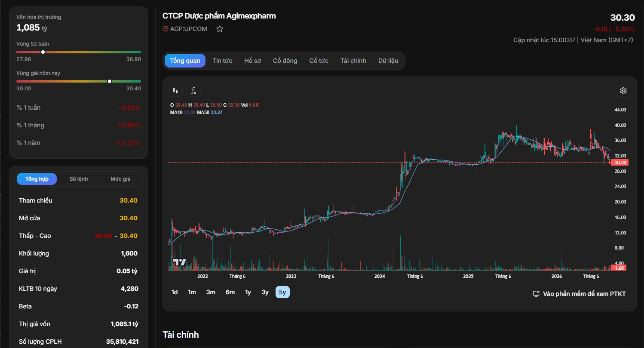This screenshot has height=348, width=644.
Task: Click the Mở cửa row value 30.40
Action: [x=129, y=218]
